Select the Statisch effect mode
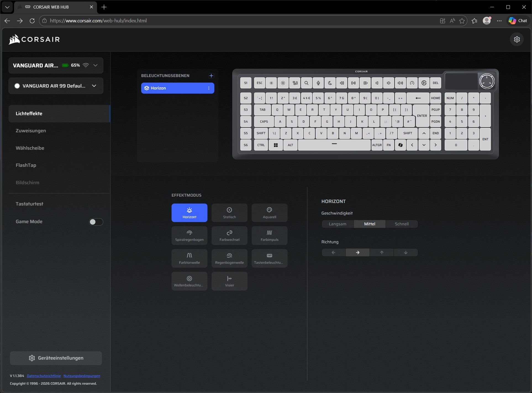Viewport: 532px width, 393px height. click(x=229, y=213)
